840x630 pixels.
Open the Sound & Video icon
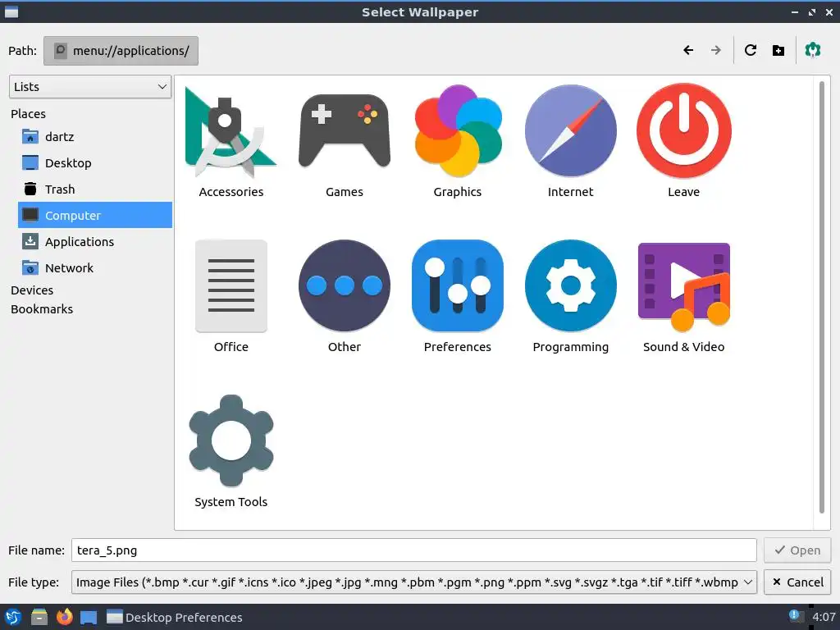tap(683, 286)
